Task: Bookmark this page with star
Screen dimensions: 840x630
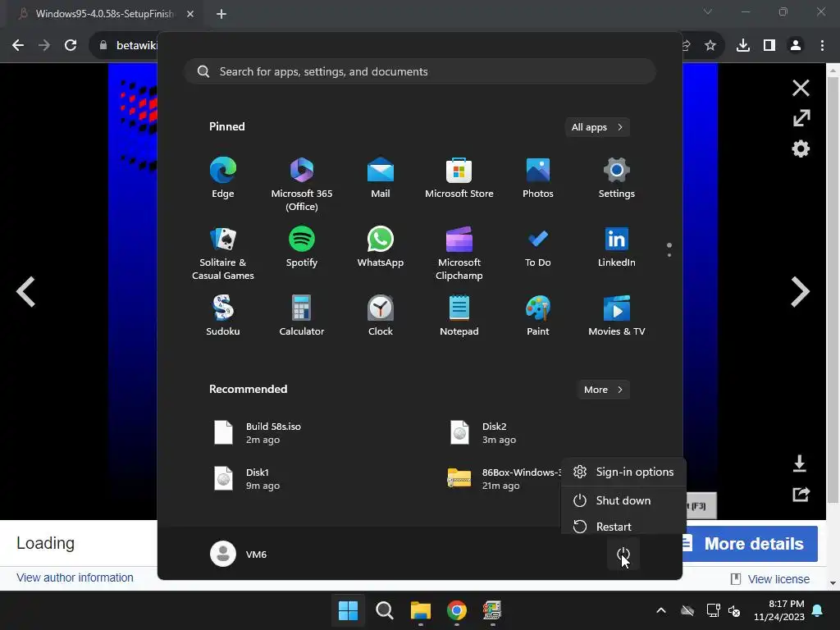Action: 710,45
